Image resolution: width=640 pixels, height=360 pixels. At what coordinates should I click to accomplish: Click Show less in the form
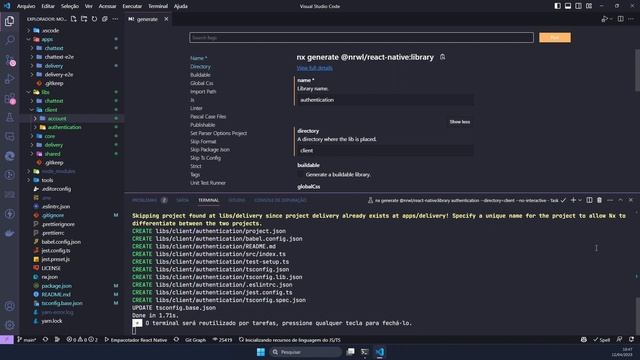460,122
